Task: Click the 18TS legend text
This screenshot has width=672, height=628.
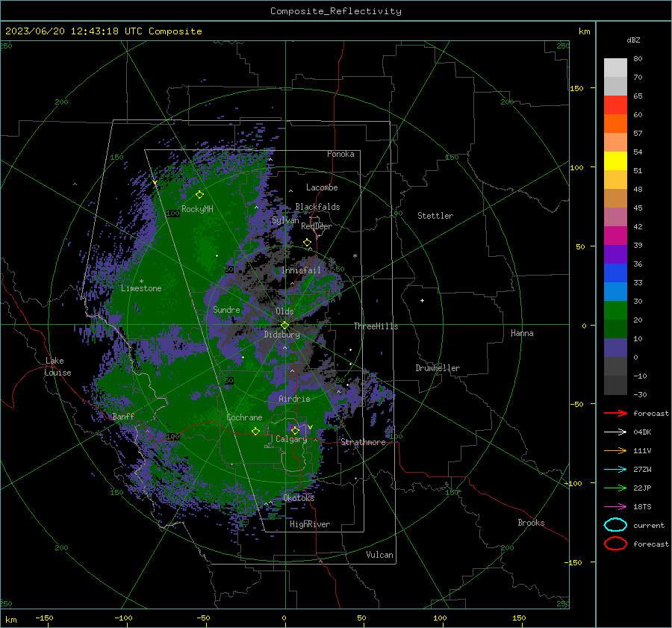Action: coord(642,507)
